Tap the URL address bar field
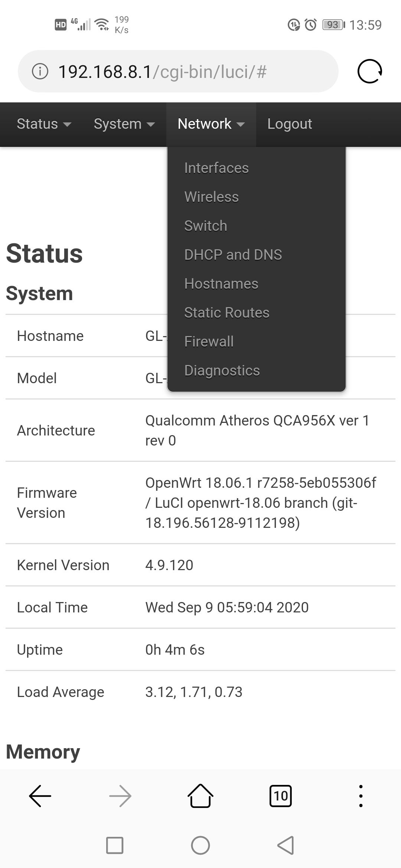Image resolution: width=401 pixels, height=868 pixels. coord(178,71)
